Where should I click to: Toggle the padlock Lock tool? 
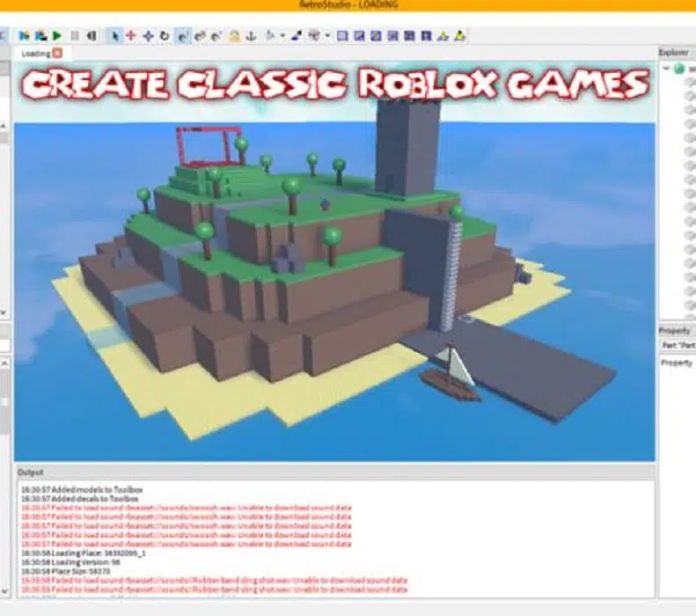(x=234, y=36)
